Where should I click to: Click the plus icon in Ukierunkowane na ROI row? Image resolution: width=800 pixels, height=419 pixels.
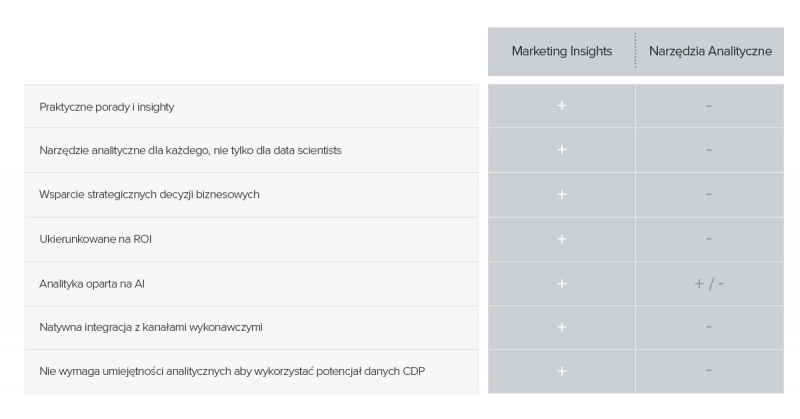pyautogui.click(x=562, y=239)
